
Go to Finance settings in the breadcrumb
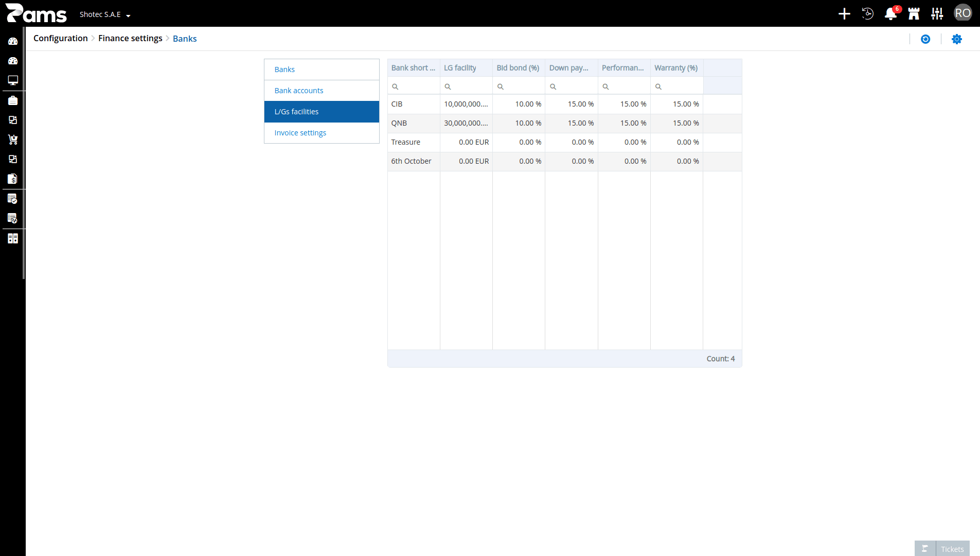130,39
